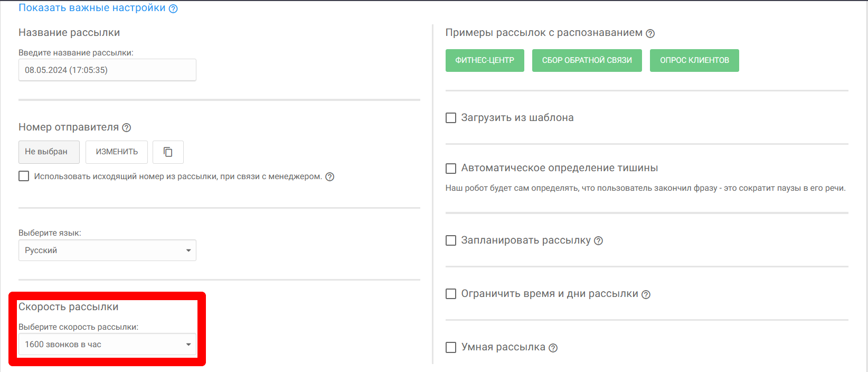The height and width of the screenshot is (372, 868).
Task: Click help icon after outgoing number checkbox text
Action: tap(330, 176)
